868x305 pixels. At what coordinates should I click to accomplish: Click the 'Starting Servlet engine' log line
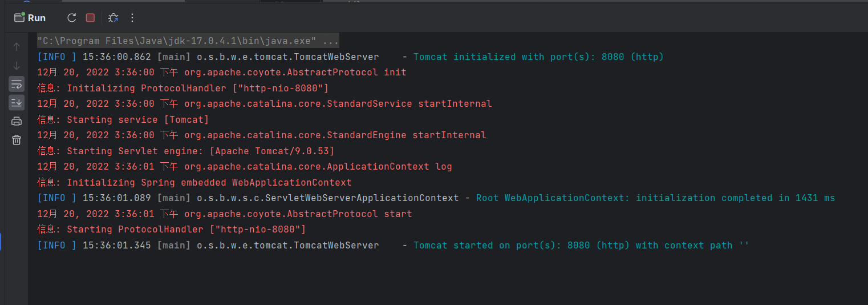[200, 151]
